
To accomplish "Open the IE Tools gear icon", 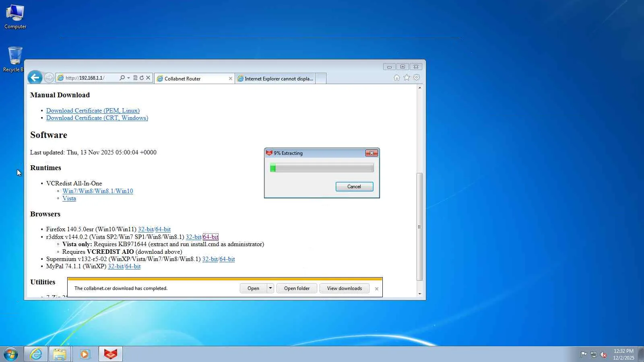I will (417, 78).
